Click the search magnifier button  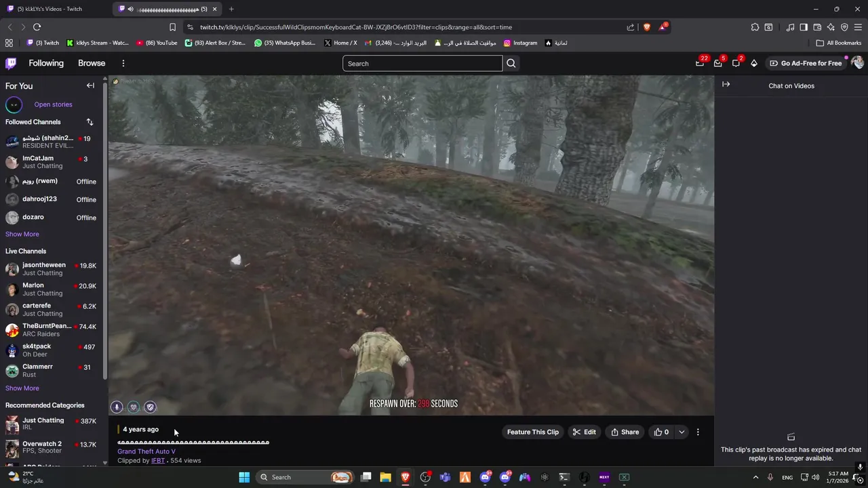pyautogui.click(x=511, y=63)
